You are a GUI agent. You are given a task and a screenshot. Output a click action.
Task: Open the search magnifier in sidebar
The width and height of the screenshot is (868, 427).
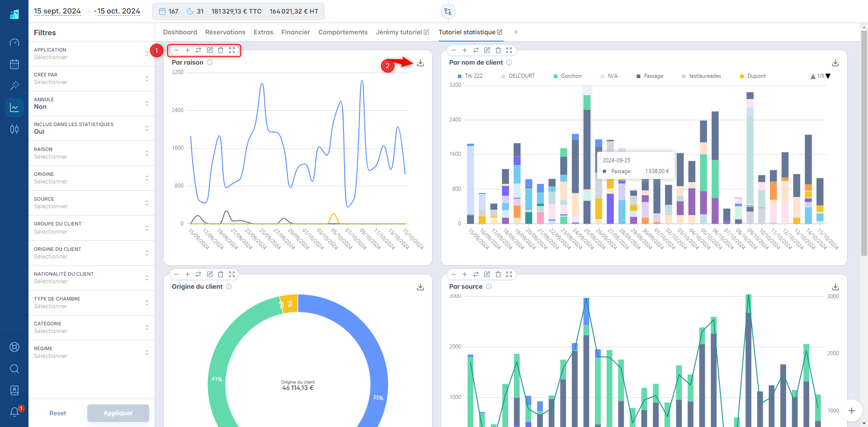(x=14, y=369)
